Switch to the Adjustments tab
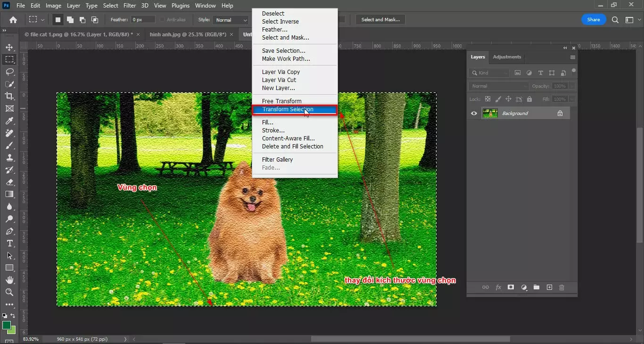644x344 pixels. click(507, 57)
